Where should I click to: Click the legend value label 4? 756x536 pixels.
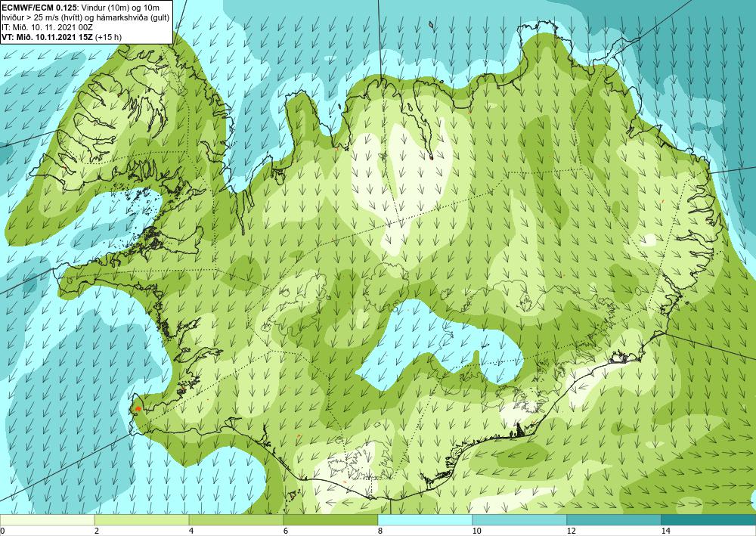(191, 531)
